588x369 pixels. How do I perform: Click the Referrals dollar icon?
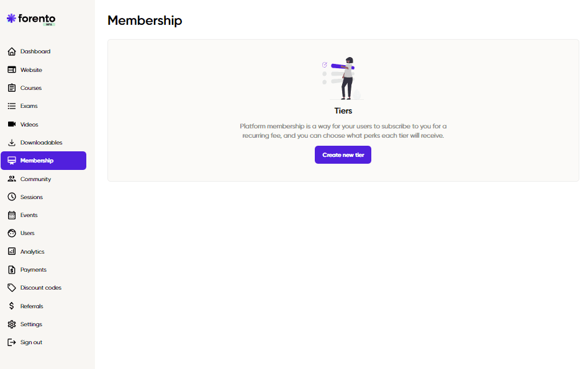(x=12, y=306)
